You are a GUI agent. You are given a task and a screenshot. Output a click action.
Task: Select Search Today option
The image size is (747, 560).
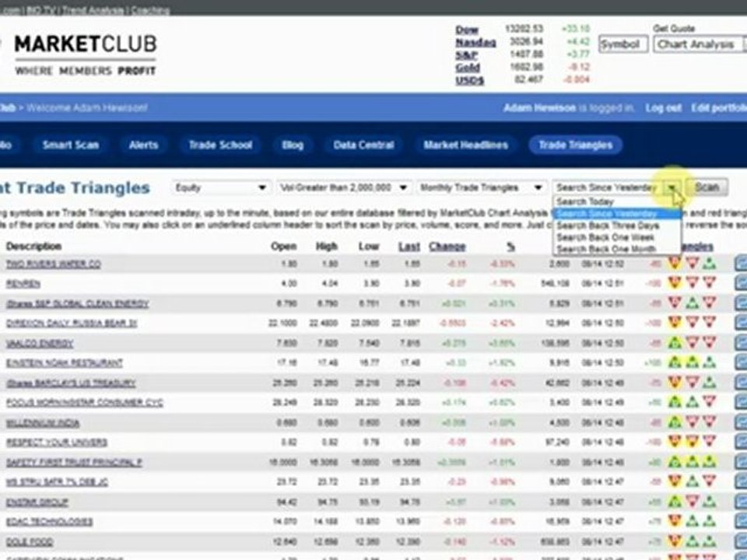click(x=585, y=201)
